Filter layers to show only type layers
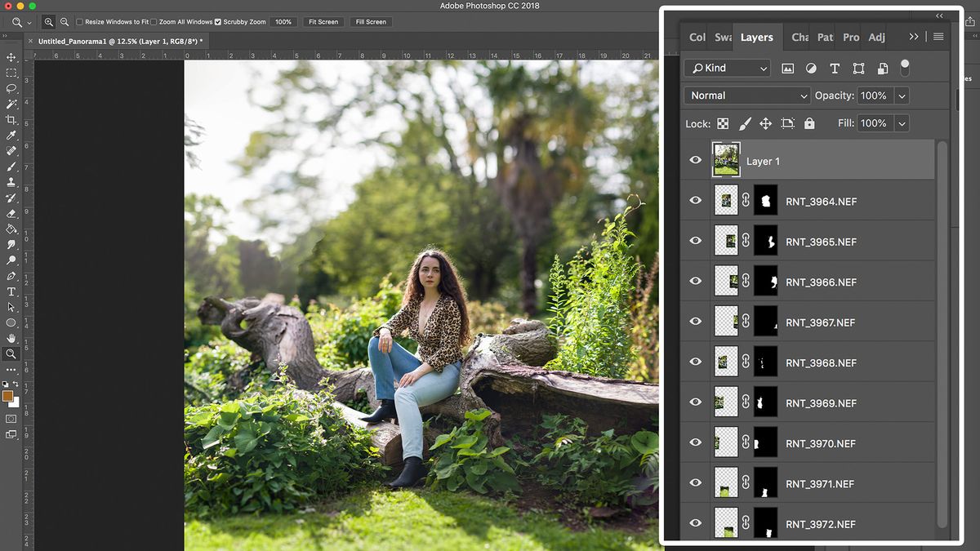 [x=835, y=69]
